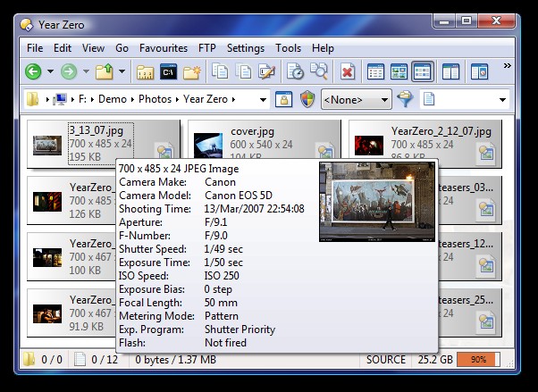Switch to Details view mode

point(375,71)
